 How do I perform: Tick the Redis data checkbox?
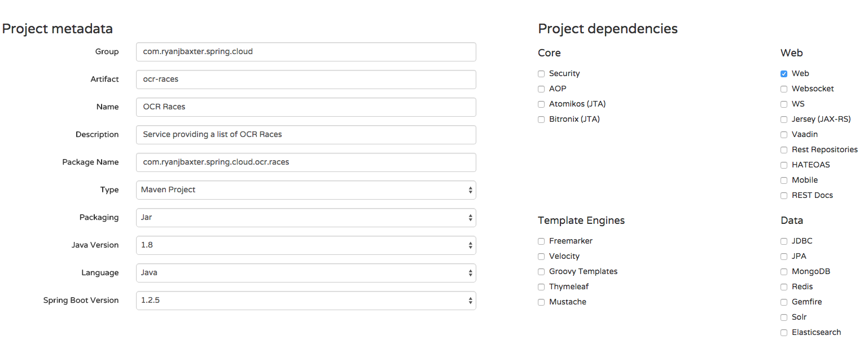[784, 287]
